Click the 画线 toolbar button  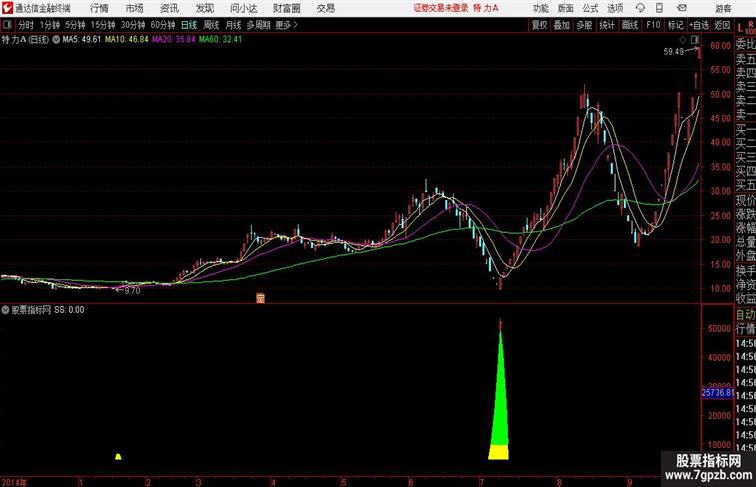tap(630, 25)
